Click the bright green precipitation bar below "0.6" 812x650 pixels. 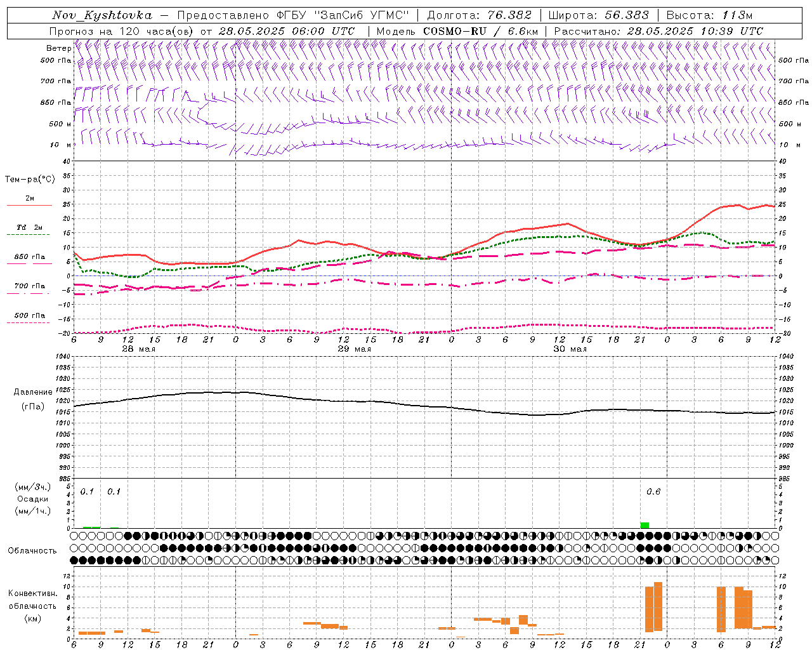[645, 525]
